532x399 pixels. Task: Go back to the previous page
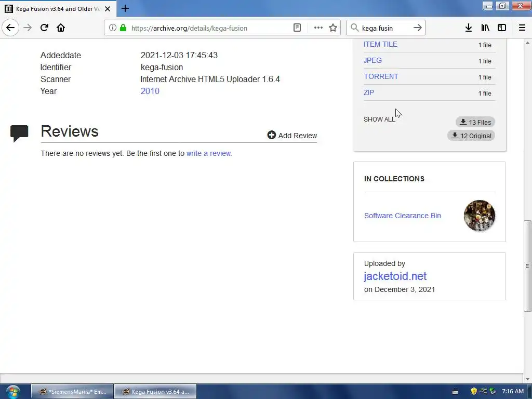tap(10, 28)
